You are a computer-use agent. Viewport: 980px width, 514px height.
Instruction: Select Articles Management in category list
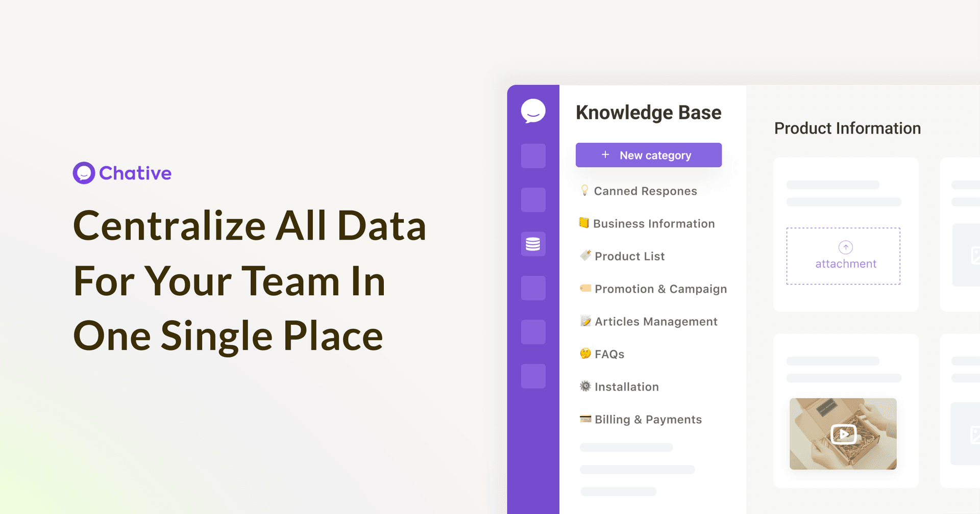[656, 322]
